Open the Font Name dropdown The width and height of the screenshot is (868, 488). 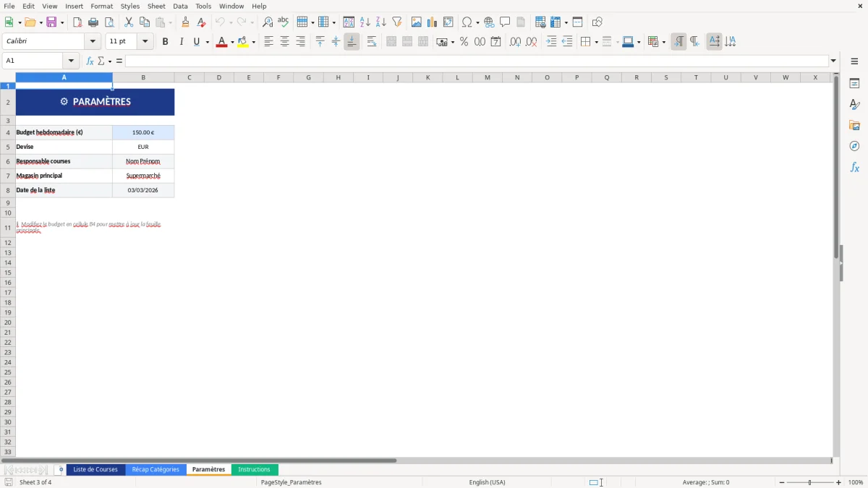click(93, 41)
